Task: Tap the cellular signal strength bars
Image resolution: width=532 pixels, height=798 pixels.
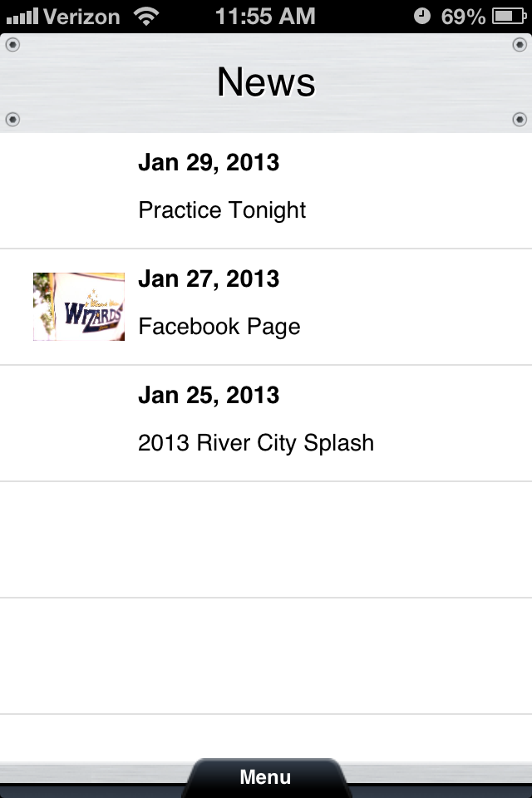Action: [22, 16]
